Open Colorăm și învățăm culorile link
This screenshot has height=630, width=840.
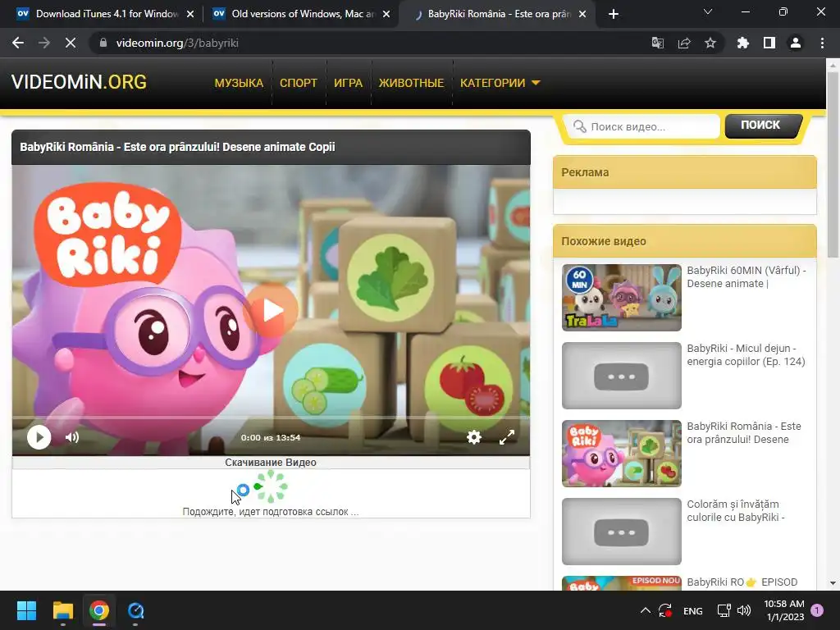point(736,510)
